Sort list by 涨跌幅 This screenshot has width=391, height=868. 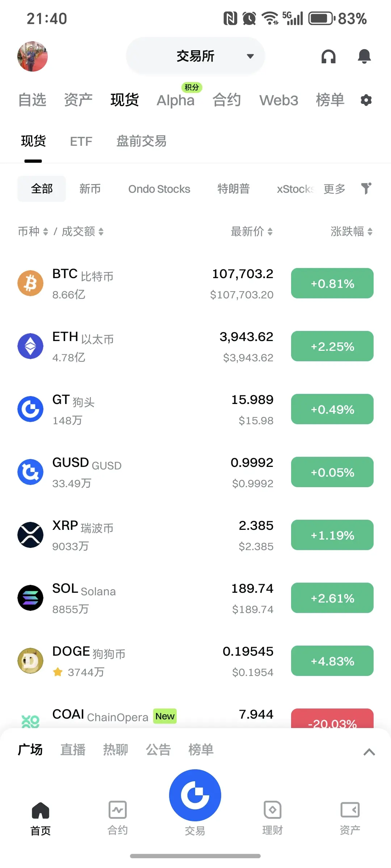pyautogui.click(x=352, y=231)
